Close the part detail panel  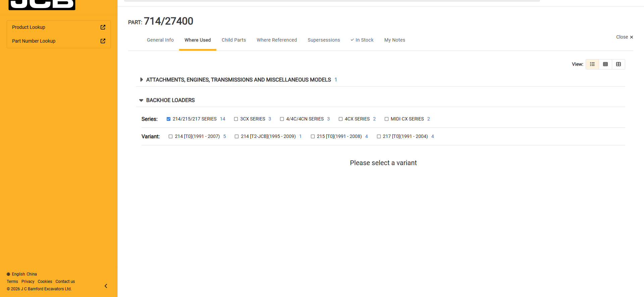[624, 37]
